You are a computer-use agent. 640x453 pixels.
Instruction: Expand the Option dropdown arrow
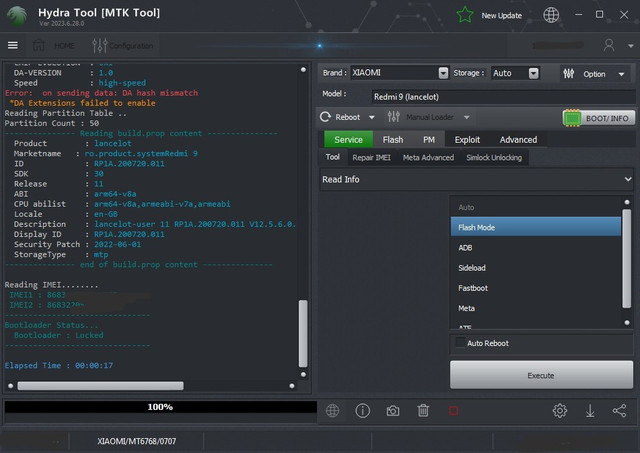621,74
